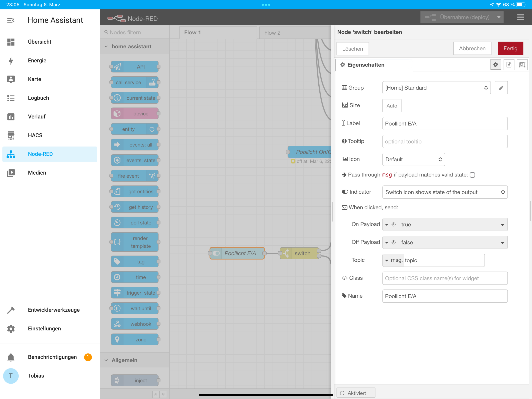Switch to the Flow 1 tab
The height and width of the screenshot is (399, 532).
coord(218,33)
